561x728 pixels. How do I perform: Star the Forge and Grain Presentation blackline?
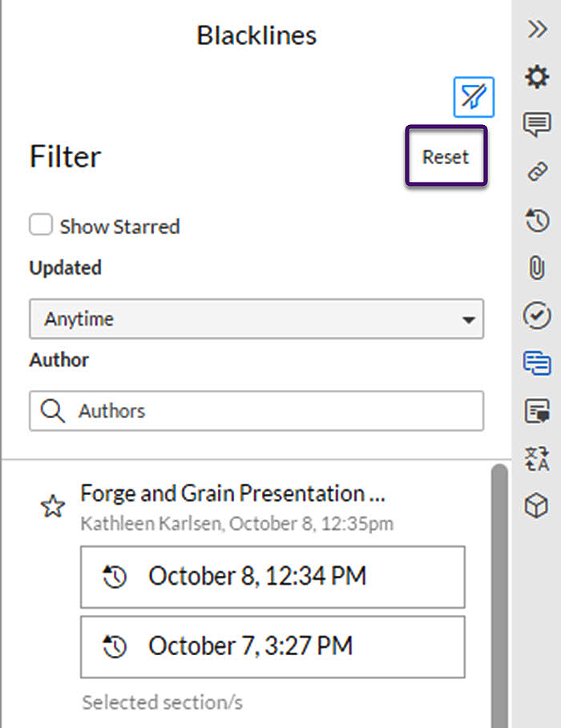53,506
